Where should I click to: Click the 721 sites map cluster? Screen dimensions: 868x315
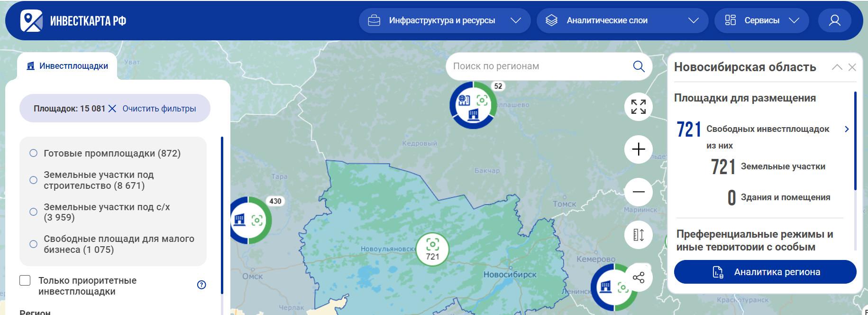click(x=432, y=250)
